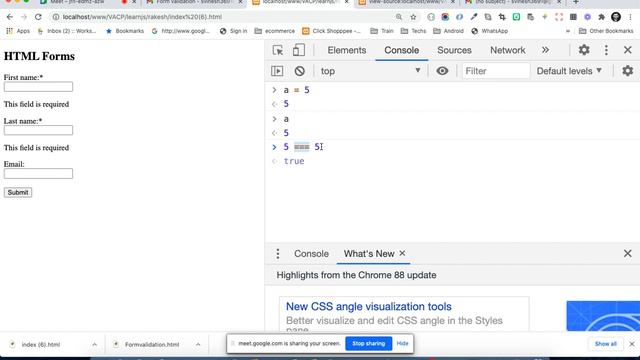640x360 pixels.
Task: Clear console with the block icon
Action: [x=300, y=71]
